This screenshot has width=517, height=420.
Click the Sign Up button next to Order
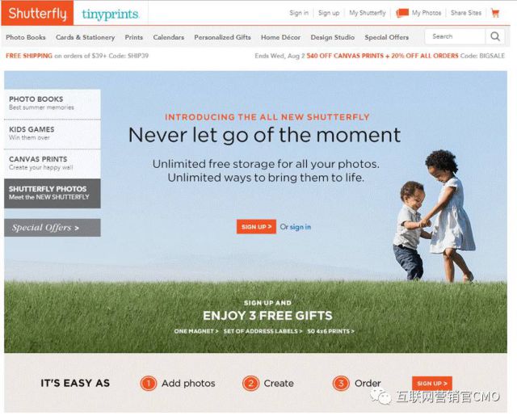pyautogui.click(x=432, y=383)
